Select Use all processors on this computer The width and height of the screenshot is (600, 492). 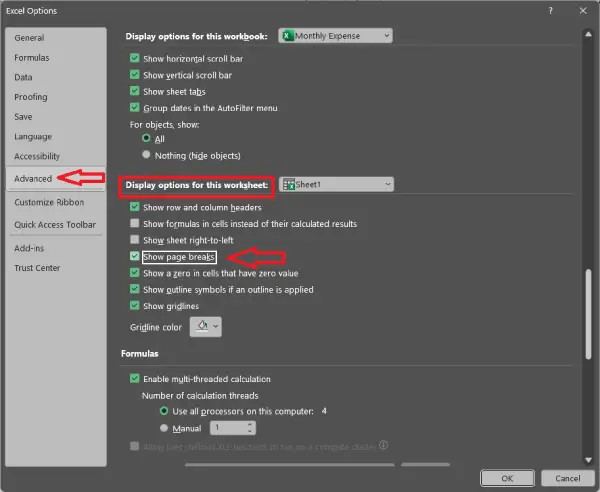164,411
